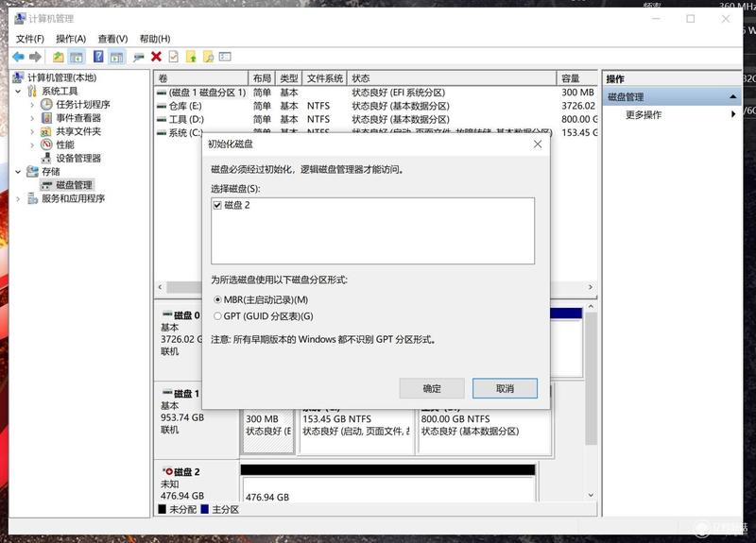
Task: Click the disk view vertical scrollbar thumb
Action: [592, 379]
